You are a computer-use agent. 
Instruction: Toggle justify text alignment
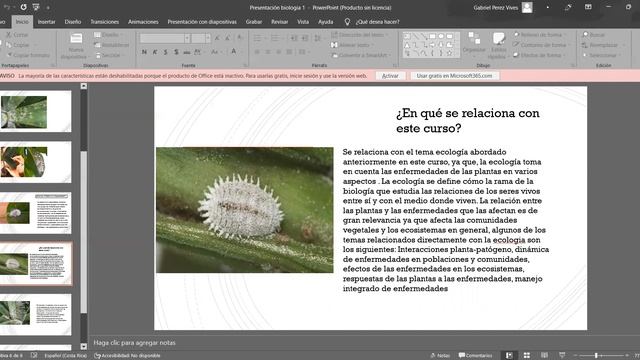(x=289, y=52)
